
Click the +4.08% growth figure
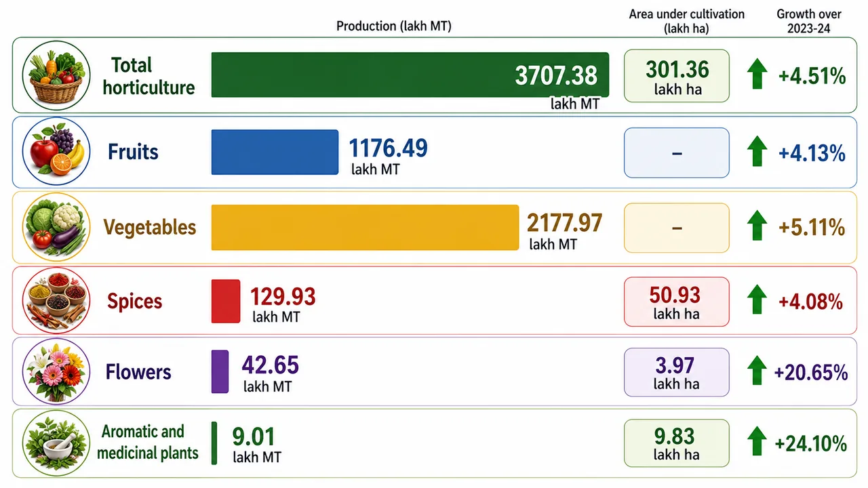coord(811,301)
